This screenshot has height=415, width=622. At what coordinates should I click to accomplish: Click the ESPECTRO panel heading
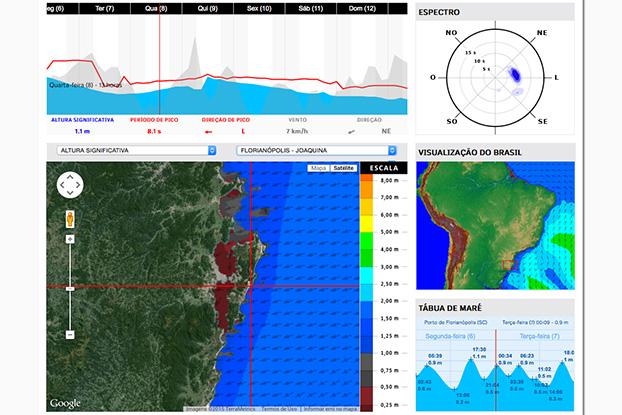pos(439,13)
